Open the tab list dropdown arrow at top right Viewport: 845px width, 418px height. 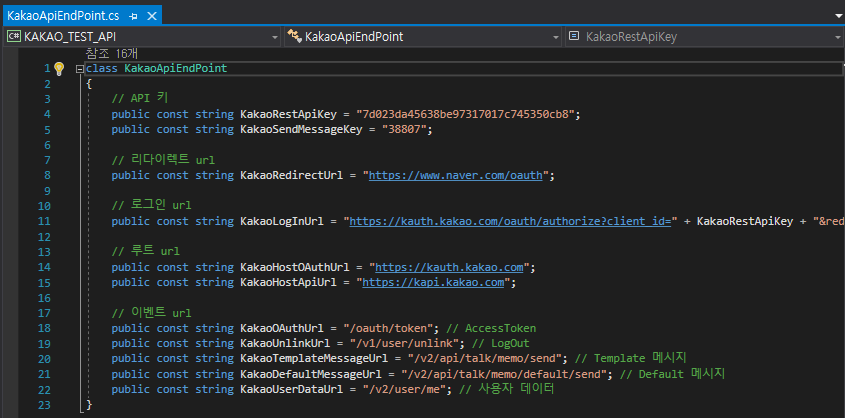[x=839, y=16]
